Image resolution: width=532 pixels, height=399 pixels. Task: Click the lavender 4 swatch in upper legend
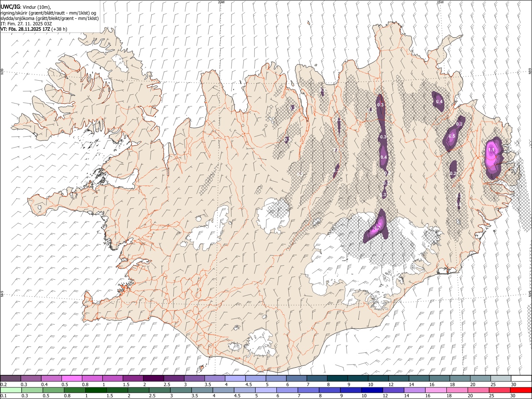coord(235,378)
